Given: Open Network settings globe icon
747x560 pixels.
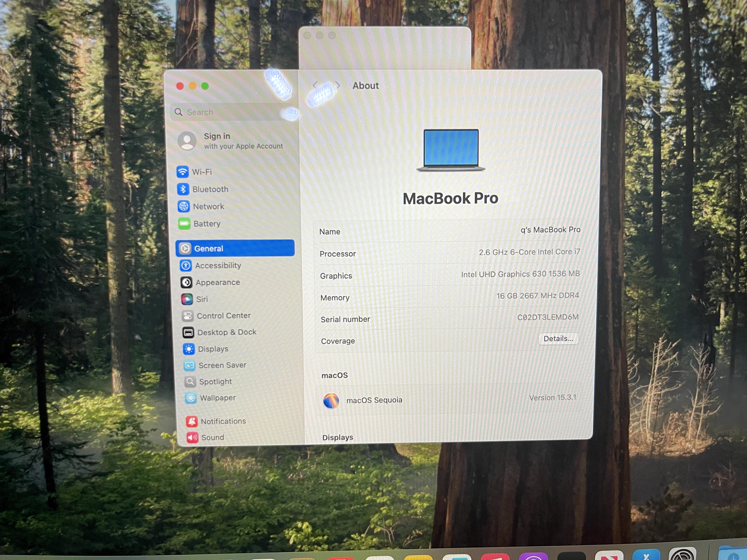Looking at the screenshot, I should pyautogui.click(x=184, y=206).
